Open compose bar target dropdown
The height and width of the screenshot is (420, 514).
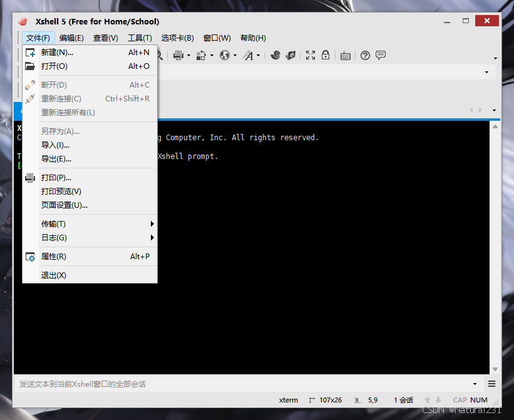click(x=475, y=384)
